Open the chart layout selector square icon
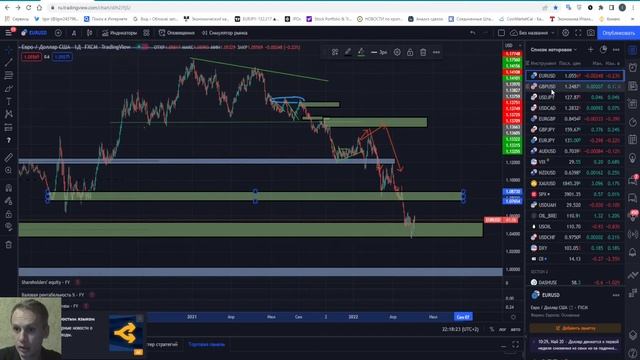The image size is (640, 360). 501,33
